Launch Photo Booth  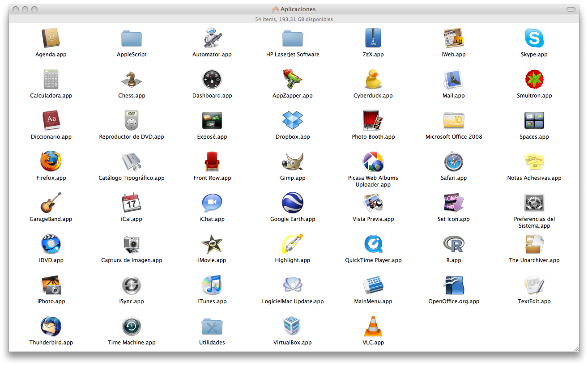[373, 120]
